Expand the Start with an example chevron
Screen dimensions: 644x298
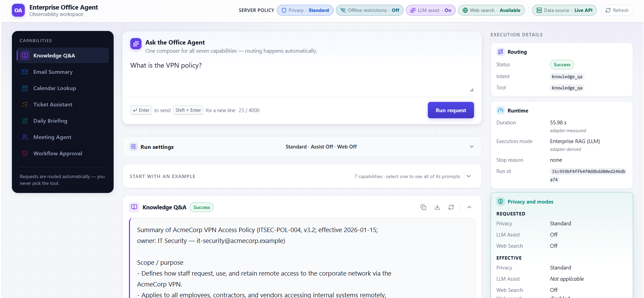pyautogui.click(x=469, y=176)
